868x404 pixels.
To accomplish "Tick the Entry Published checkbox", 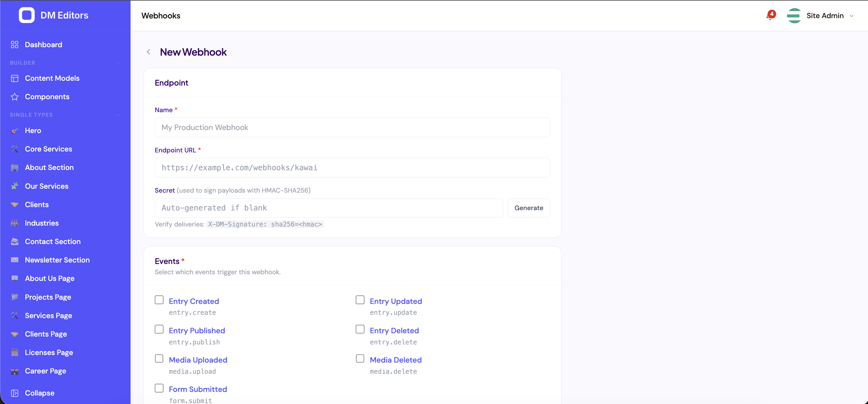I will point(159,329).
